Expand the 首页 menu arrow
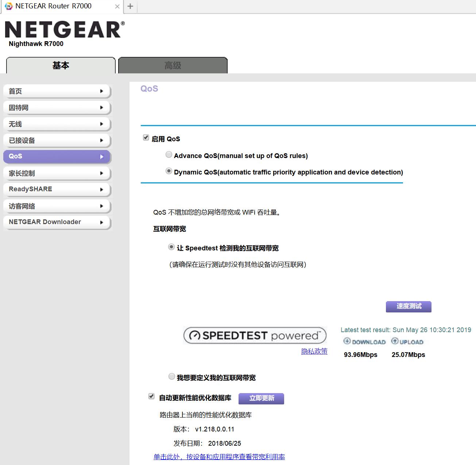The image size is (476, 465). [102, 91]
